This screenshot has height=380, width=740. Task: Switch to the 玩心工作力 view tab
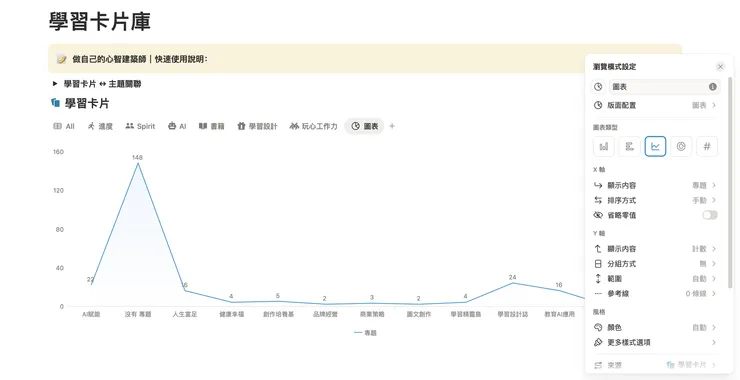[314, 127]
